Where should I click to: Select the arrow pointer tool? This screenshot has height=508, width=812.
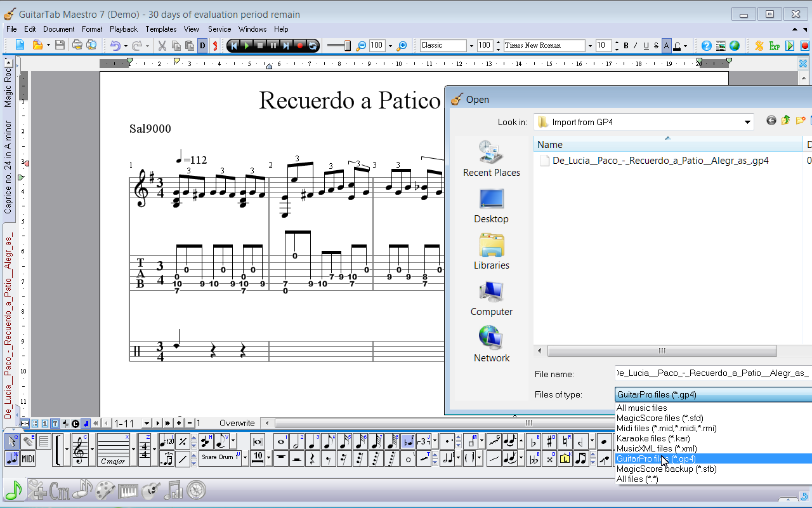[12, 441]
